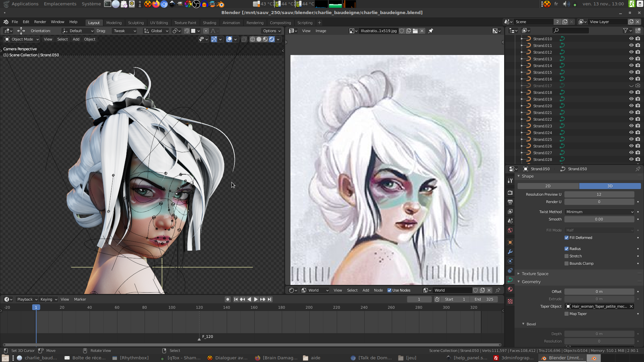This screenshot has width=644, height=362.
Task: Select the 2D shape button
Action: [x=548, y=186]
